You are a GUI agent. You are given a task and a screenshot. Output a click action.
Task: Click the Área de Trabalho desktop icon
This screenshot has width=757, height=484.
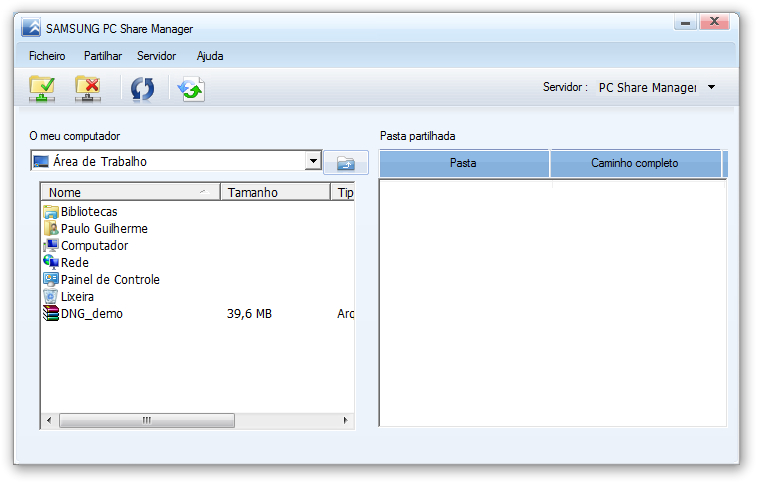(41, 161)
